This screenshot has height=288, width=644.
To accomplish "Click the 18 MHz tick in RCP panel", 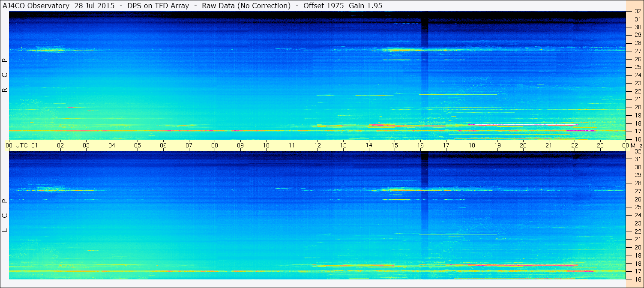I will [637, 123].
